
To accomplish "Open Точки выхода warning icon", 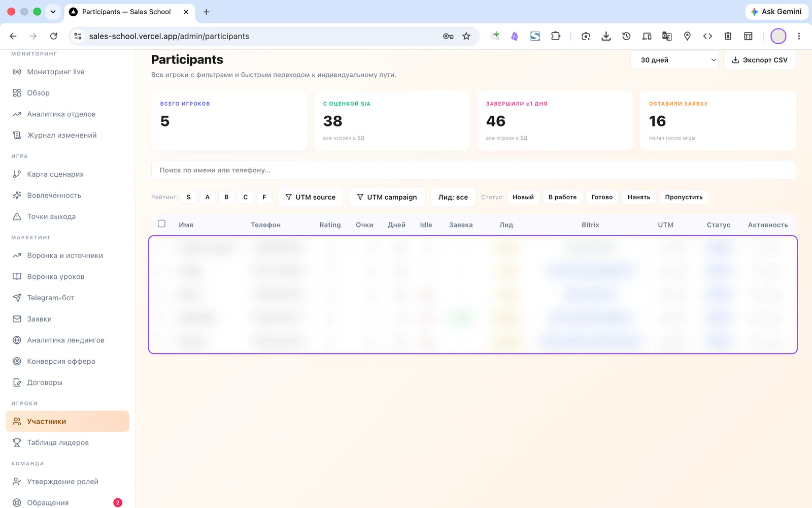I will click(x=17, y=216).
